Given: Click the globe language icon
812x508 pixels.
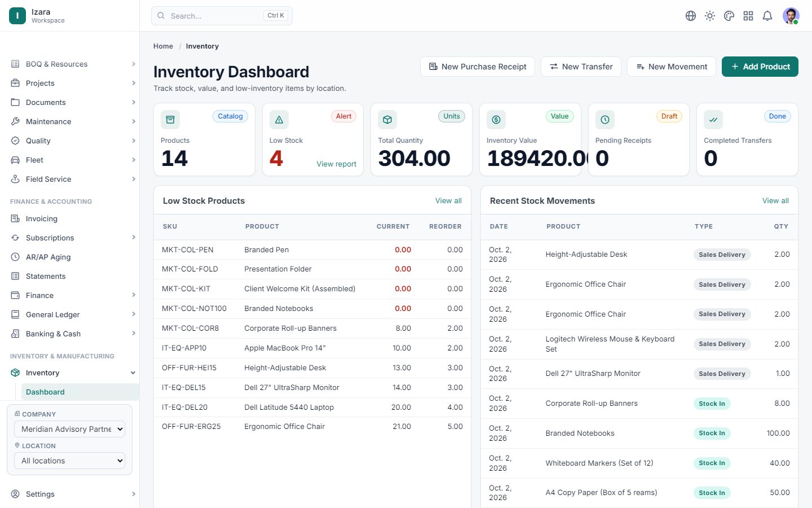Looking at the screenshot, I should coord(691,16).
